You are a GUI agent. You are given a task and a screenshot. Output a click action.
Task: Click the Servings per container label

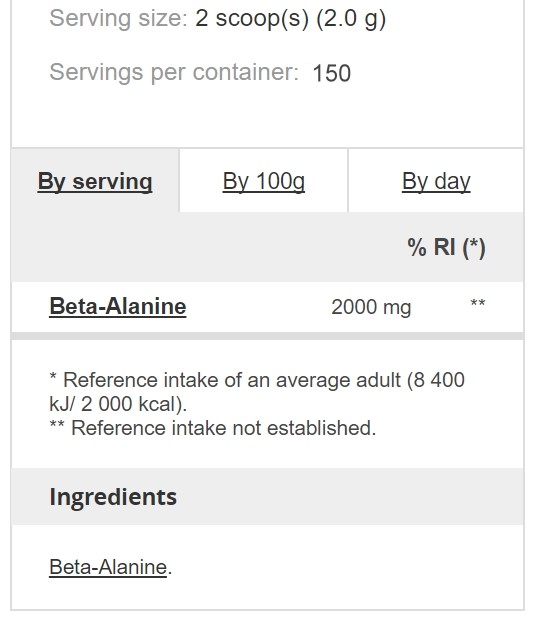(x=174, y=73)
